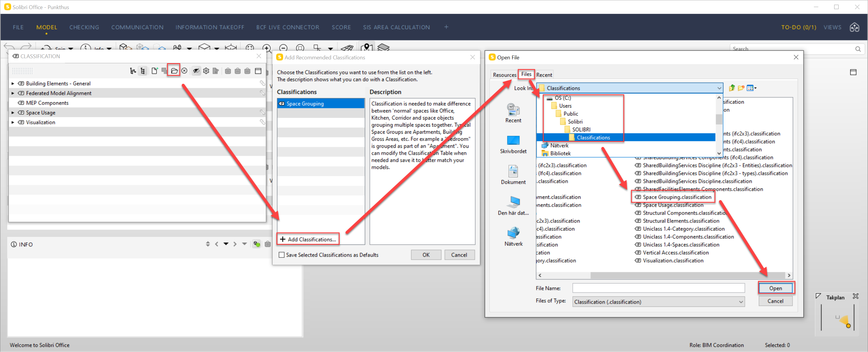The height and width of the screenshot is (352, 868).
Task: Click the Open button in Open File
Action: [775, 288]
